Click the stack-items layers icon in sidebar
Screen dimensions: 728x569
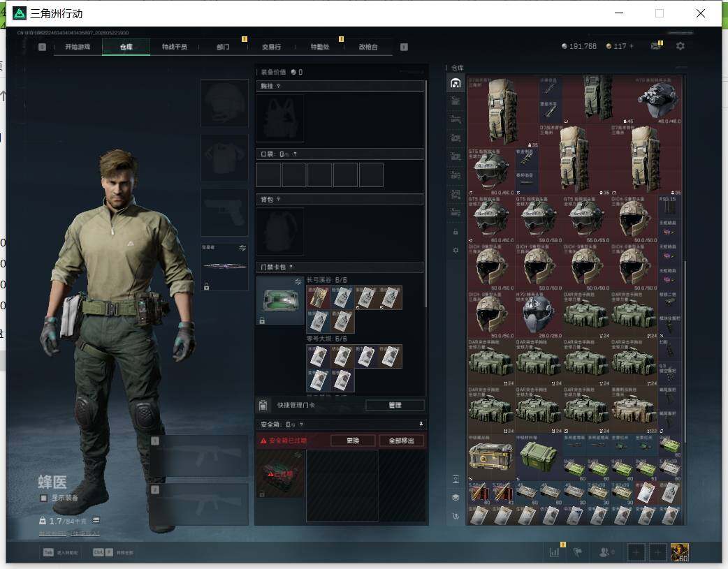coord(456,498)
